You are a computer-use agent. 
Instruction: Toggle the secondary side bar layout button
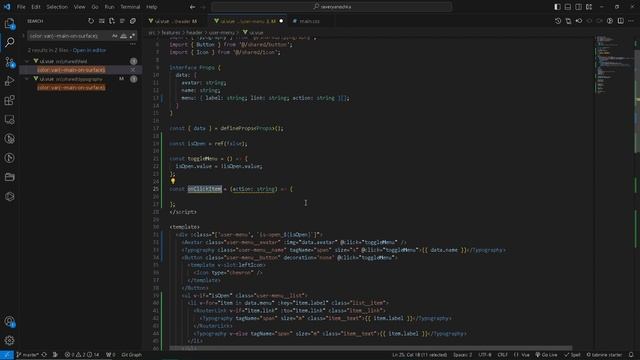click(579, 7)
